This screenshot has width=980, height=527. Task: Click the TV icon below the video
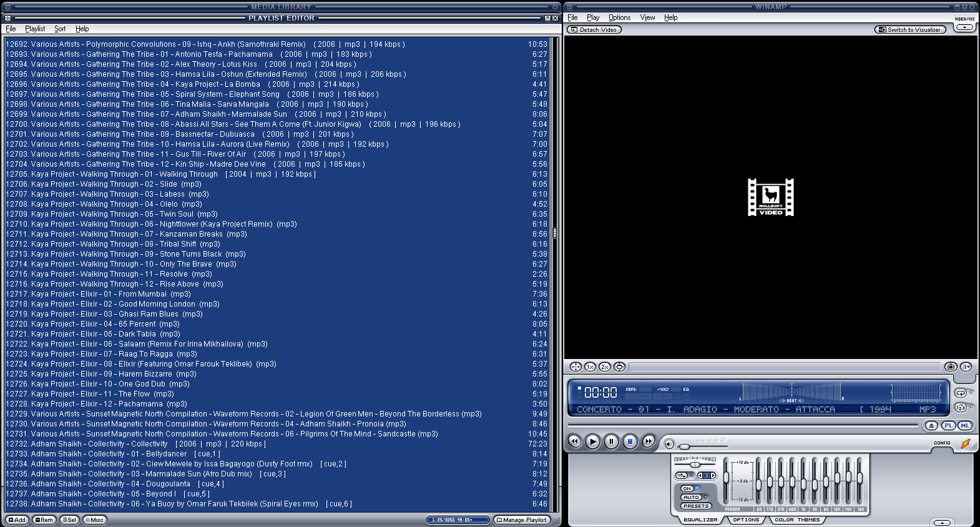pos(951,367)
